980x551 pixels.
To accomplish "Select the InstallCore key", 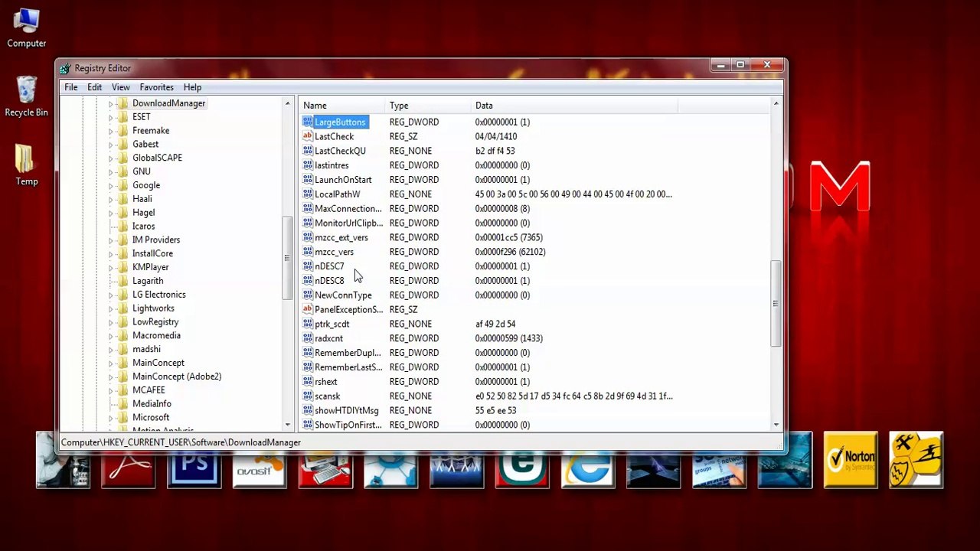I will (x=152, y=253).
